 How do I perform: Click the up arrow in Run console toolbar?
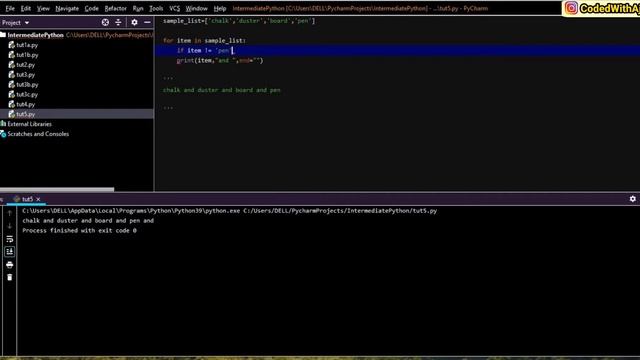(x=10, y=213)
